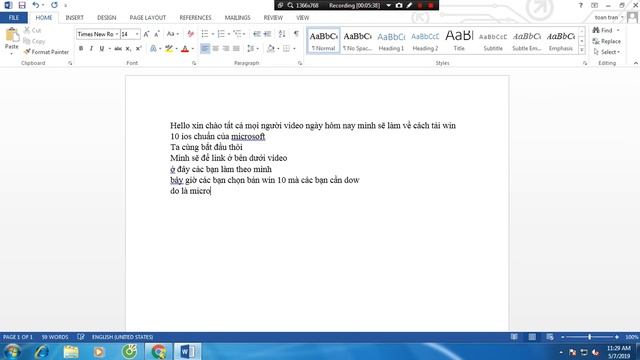Viewport: 640px width, 360px height.
Task: Open the Change Case dropdown
Action: tap(173, 34)
